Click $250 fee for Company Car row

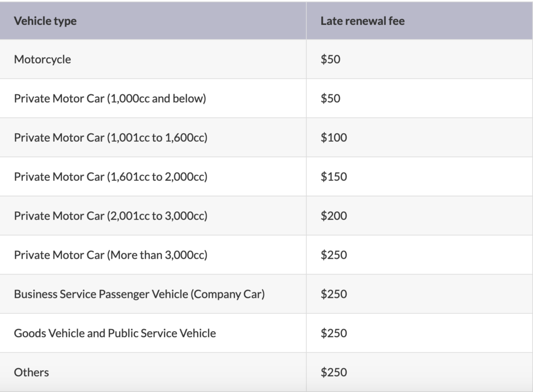point(334,294)
